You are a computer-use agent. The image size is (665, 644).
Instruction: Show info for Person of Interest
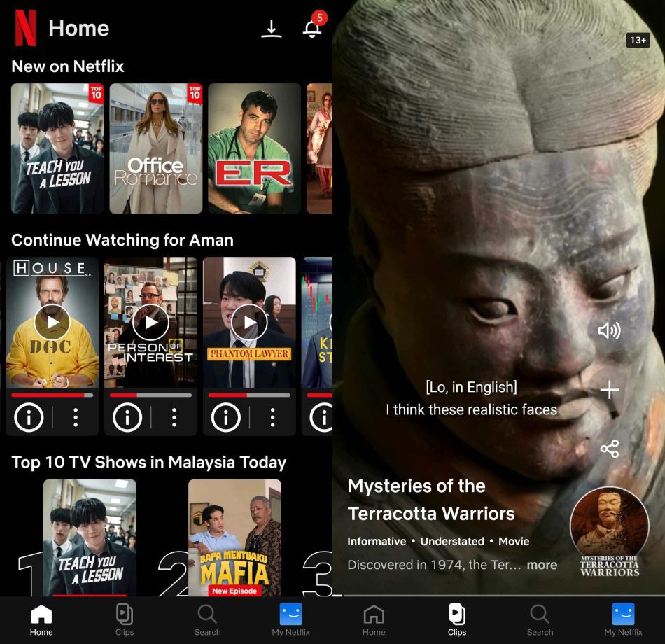(x=127, y=417)
